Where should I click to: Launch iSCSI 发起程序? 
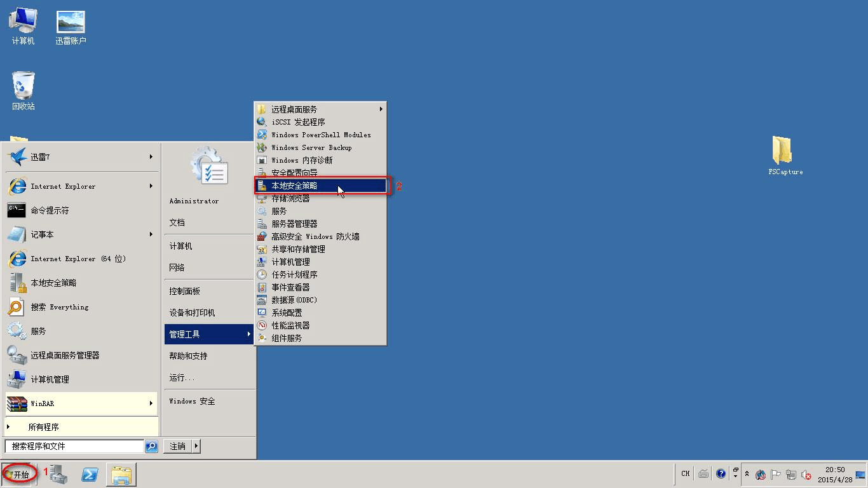point(320,122)
